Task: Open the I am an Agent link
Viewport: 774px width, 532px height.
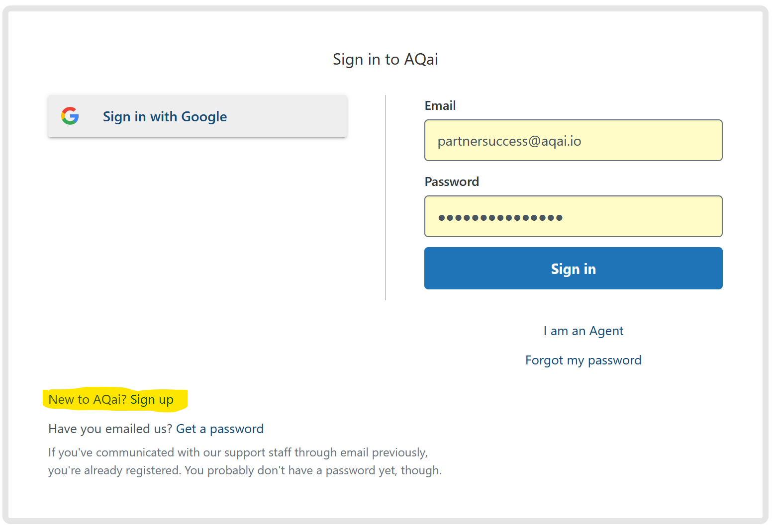Action: click(x=583, y=331)
